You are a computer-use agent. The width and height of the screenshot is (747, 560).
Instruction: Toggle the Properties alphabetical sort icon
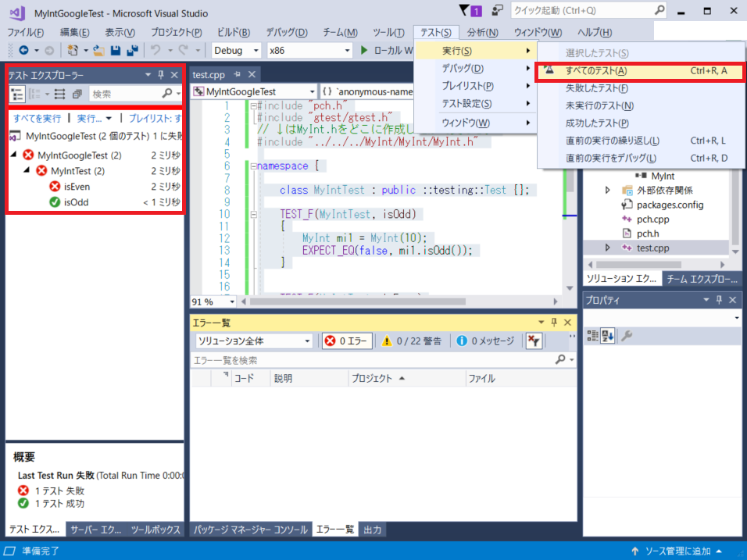tap(607, 336)
